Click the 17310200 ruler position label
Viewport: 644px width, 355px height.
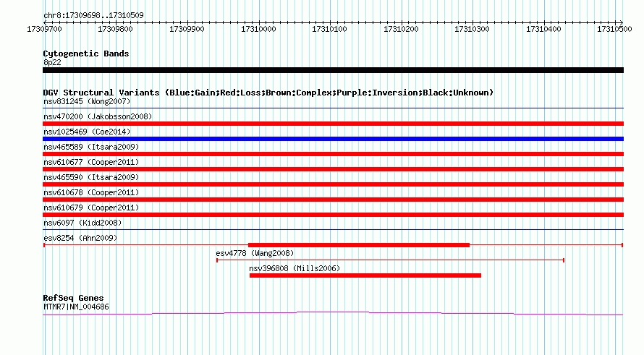[x=401, y=29]
